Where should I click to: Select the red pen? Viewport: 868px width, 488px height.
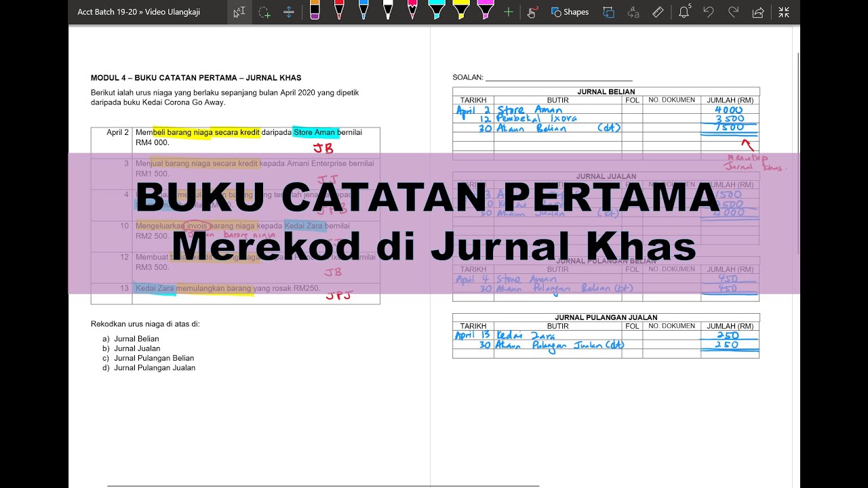tap(339, 10)
